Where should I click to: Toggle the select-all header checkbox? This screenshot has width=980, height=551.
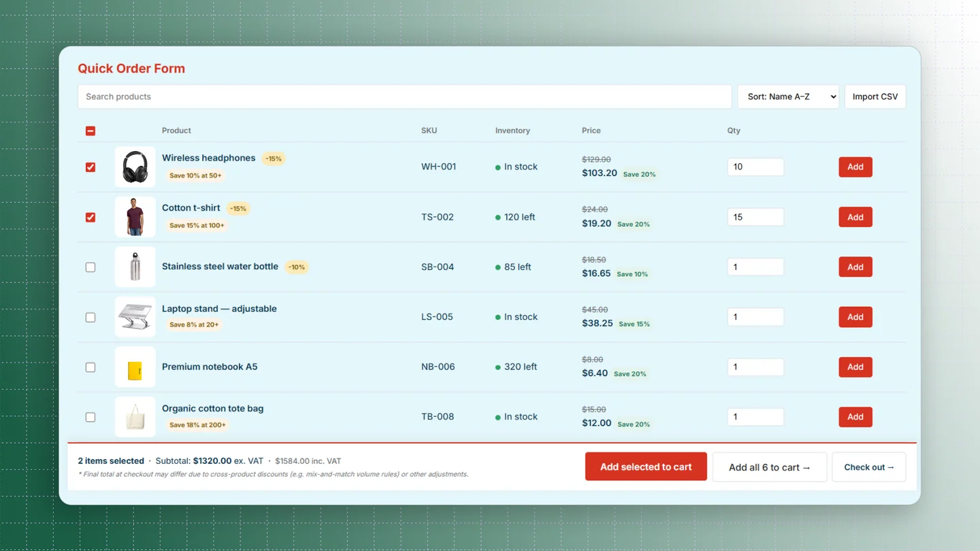click(x=91, y=131)
